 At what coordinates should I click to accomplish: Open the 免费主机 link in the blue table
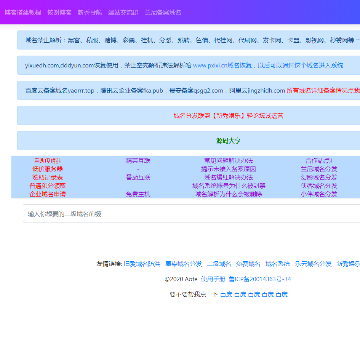coord(138,194)
